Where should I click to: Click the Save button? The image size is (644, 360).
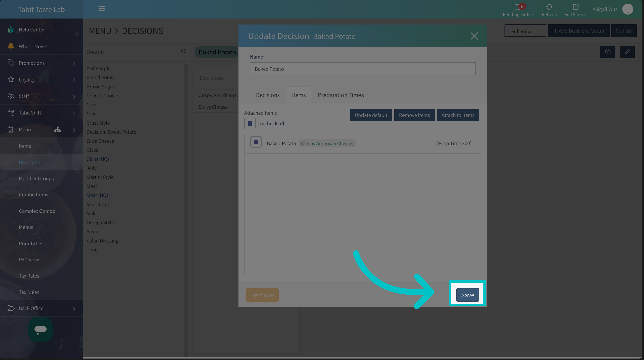pos(467,295)
